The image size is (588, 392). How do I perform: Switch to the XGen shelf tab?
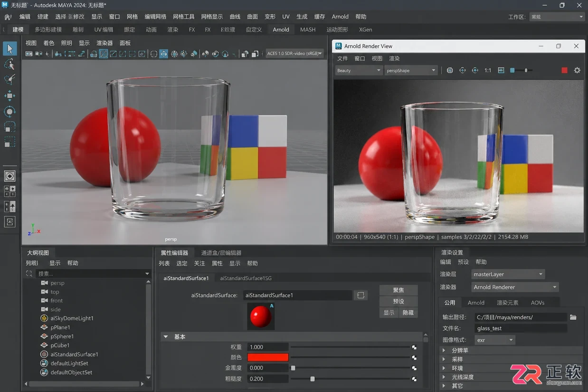click(x=366, y=29)
